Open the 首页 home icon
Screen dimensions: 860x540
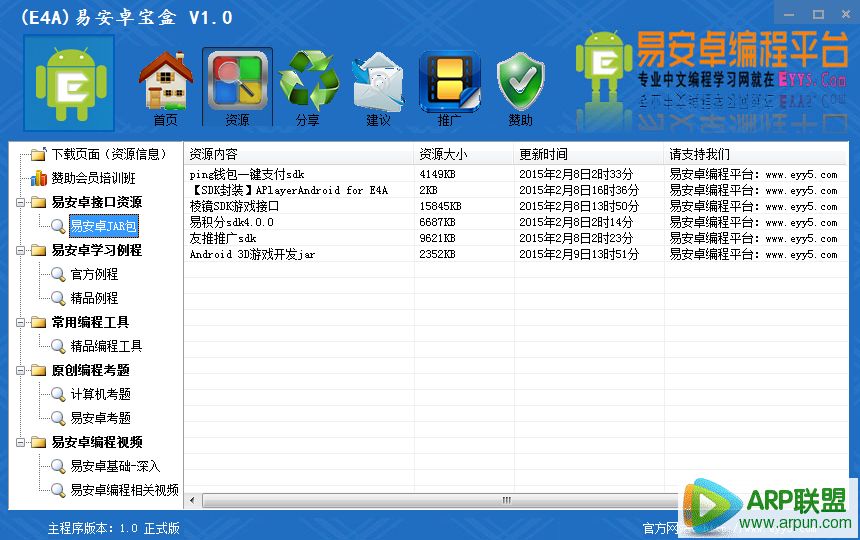pos(165,84)
